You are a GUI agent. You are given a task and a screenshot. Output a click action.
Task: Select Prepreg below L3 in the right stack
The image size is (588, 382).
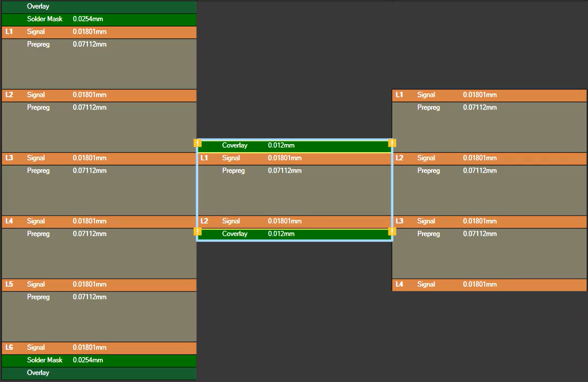pyautogui.click(x=489, y=253)
